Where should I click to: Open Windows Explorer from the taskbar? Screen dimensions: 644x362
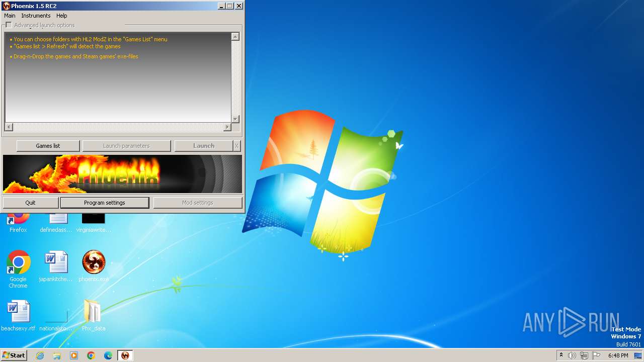(57, 355)
